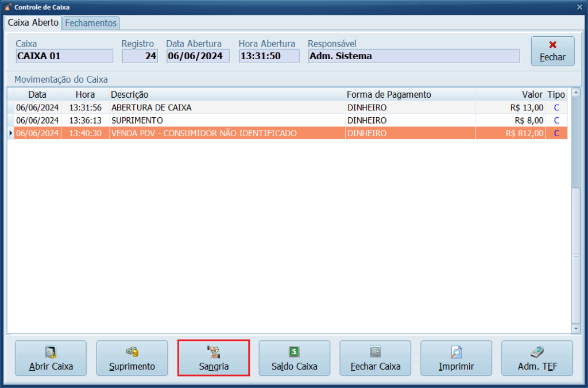Open Imprimir print preview button
The height and width of the screenshot is (388, 588).
[x=456, y=358]
